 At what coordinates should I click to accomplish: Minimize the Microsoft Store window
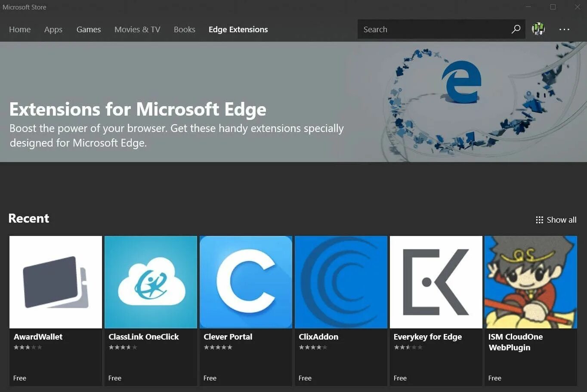click(x=528, y=7)
